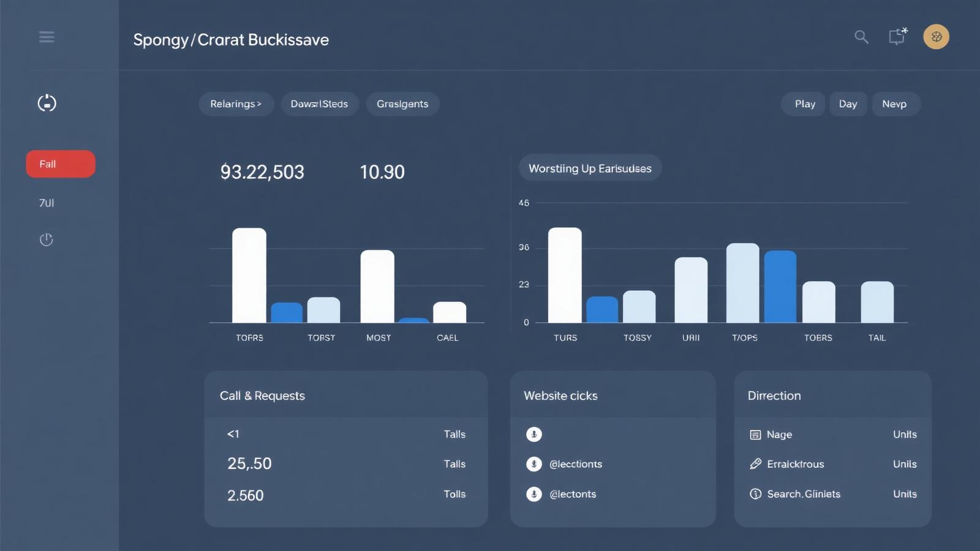Open the @lecctionts link

576,464
